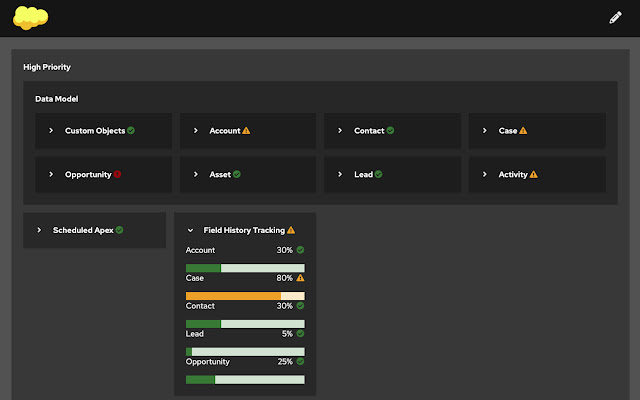Click warning icon on Field History Tracking
The width and height of the screenshot is (640, 400).
click(x=291, y=230)
